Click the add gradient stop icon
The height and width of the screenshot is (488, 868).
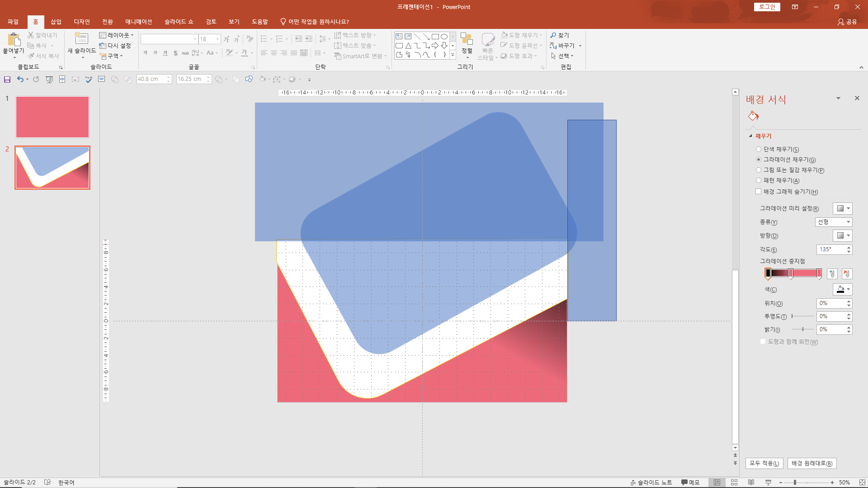tap(832, 274)
